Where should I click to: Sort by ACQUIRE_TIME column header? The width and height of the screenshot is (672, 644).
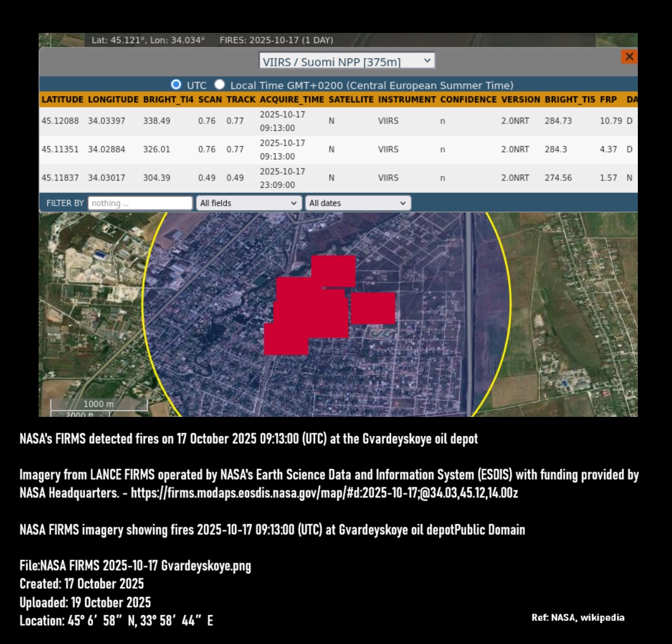tap(291, 100)
